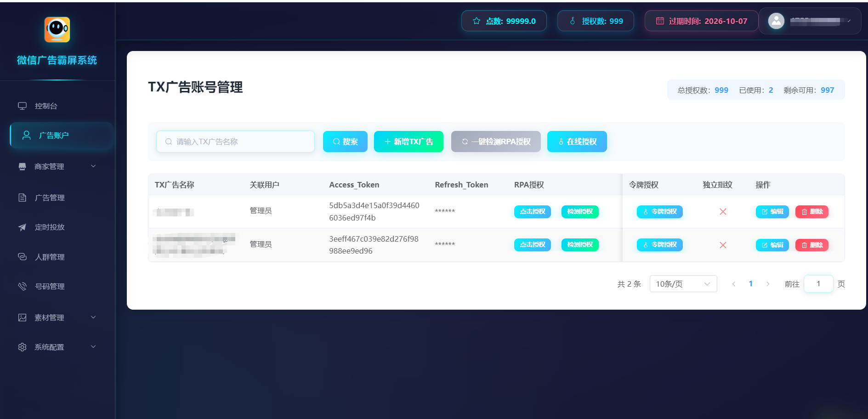Click 令牌授权 for the second row

click(x=659, y=245)
